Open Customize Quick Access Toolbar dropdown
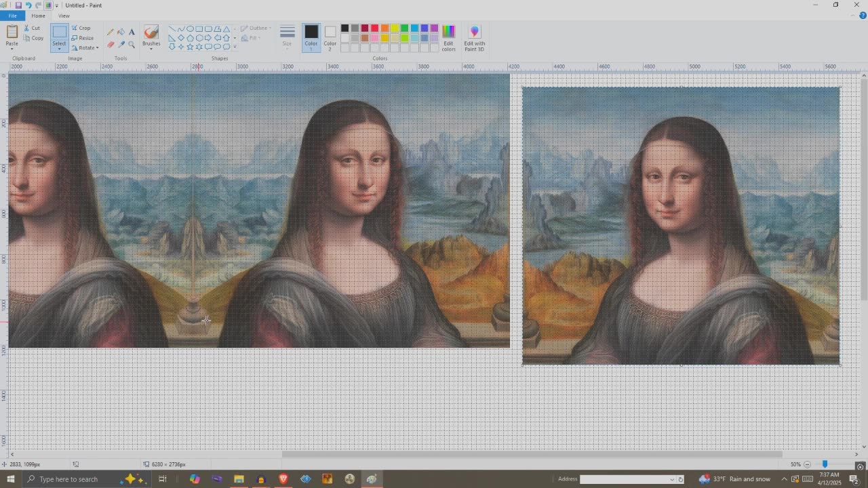Screen dimensions: 868x488 pos(57,5)
